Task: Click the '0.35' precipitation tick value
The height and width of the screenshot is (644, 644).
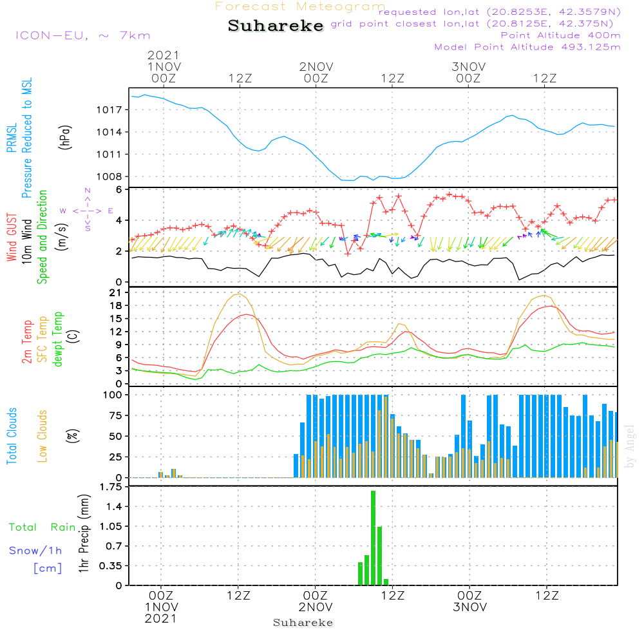Action: pos(111,566)
